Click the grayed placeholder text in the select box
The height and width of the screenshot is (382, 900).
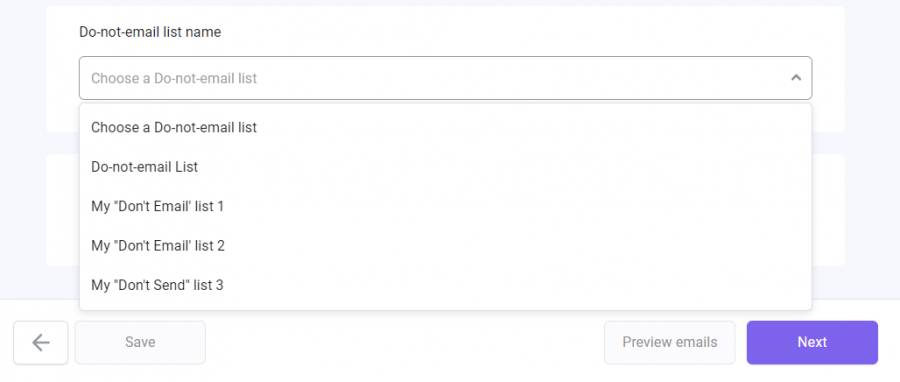point(174,78)
